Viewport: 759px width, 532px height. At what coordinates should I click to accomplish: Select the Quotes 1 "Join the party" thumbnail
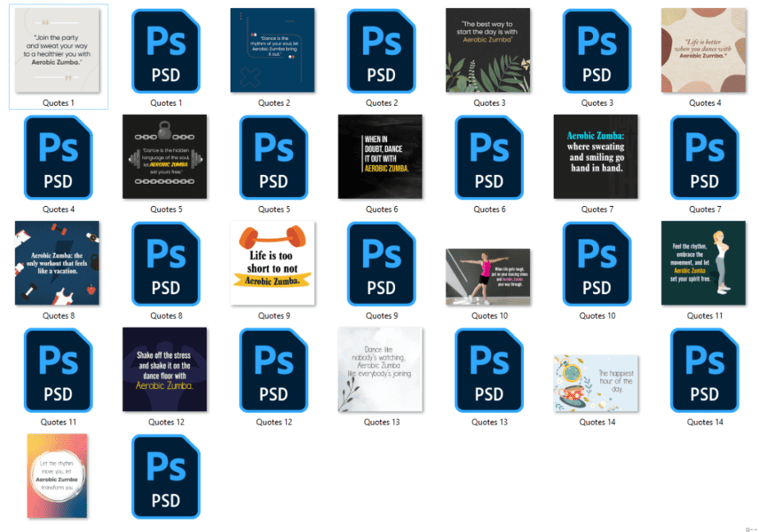(58, 51)
